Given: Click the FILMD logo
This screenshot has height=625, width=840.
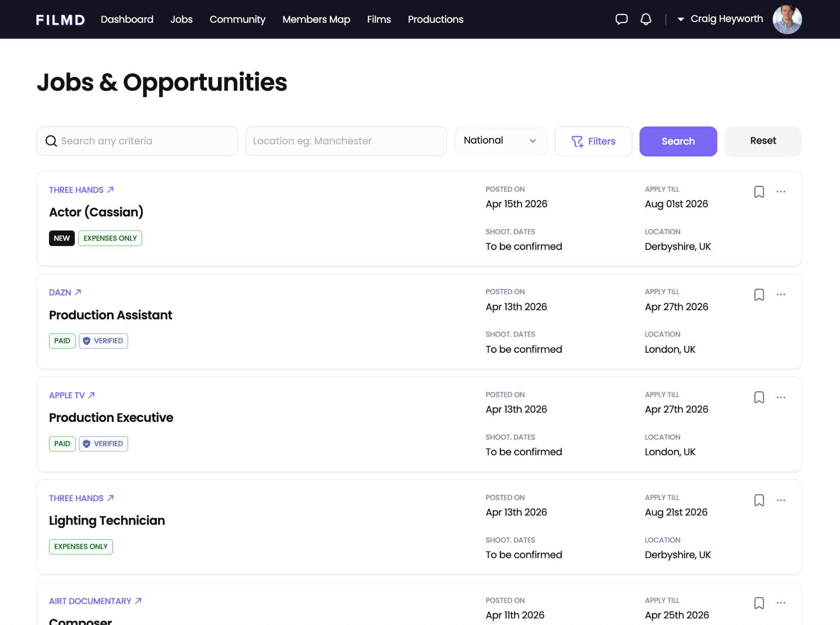Looking at the screenshot, I should 60,20.
